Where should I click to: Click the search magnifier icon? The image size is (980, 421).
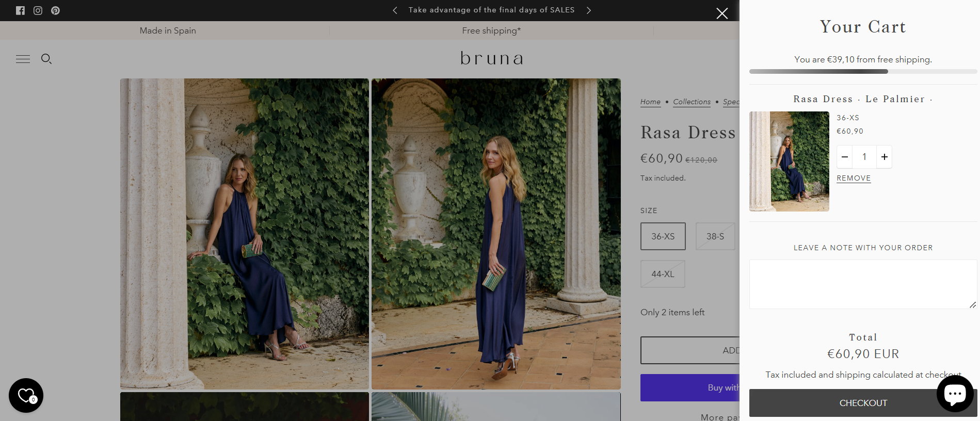(46, 59)
